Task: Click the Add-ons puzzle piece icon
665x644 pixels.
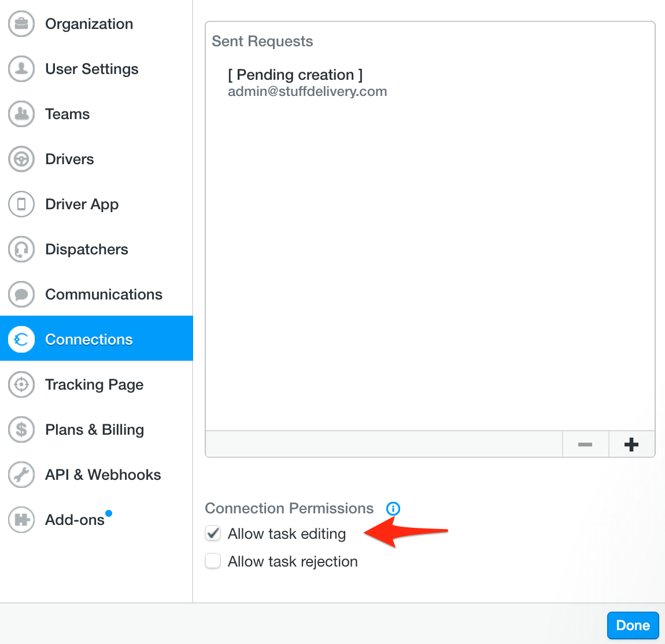Action: click(x=21, y=519)
